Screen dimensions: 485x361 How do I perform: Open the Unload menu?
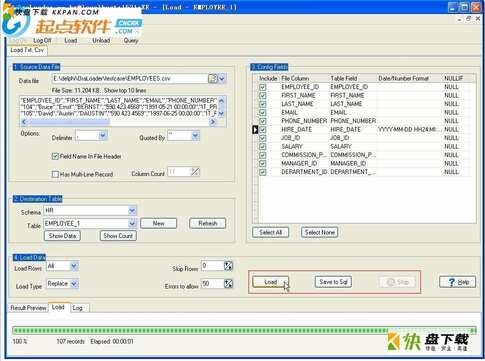tap(101, 40)
